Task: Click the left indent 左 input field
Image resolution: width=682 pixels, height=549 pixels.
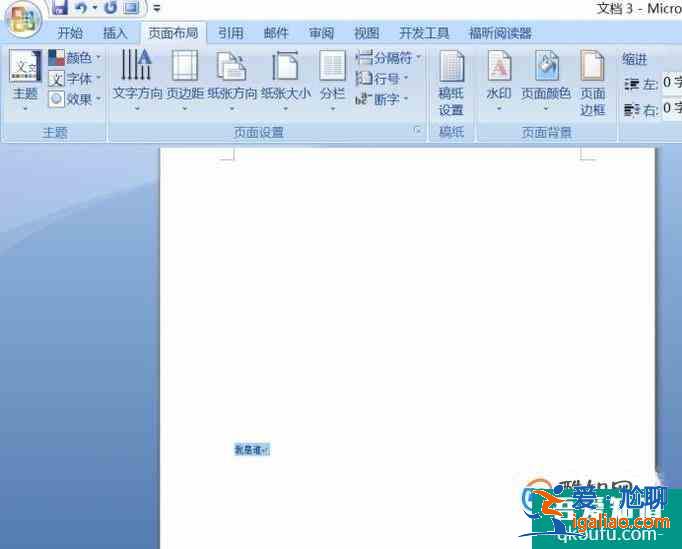Action: click(x=672, y=83)
